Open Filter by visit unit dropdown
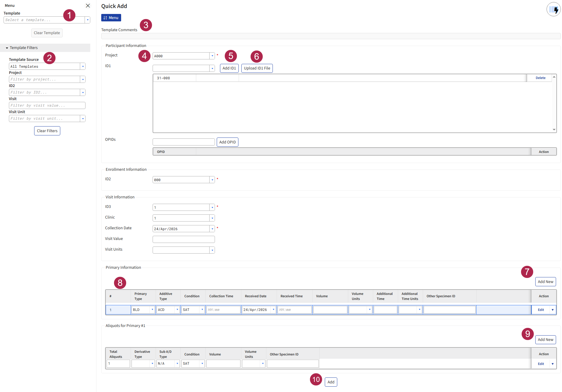Screen dimensions: 562x392 [x=83, y=118]
